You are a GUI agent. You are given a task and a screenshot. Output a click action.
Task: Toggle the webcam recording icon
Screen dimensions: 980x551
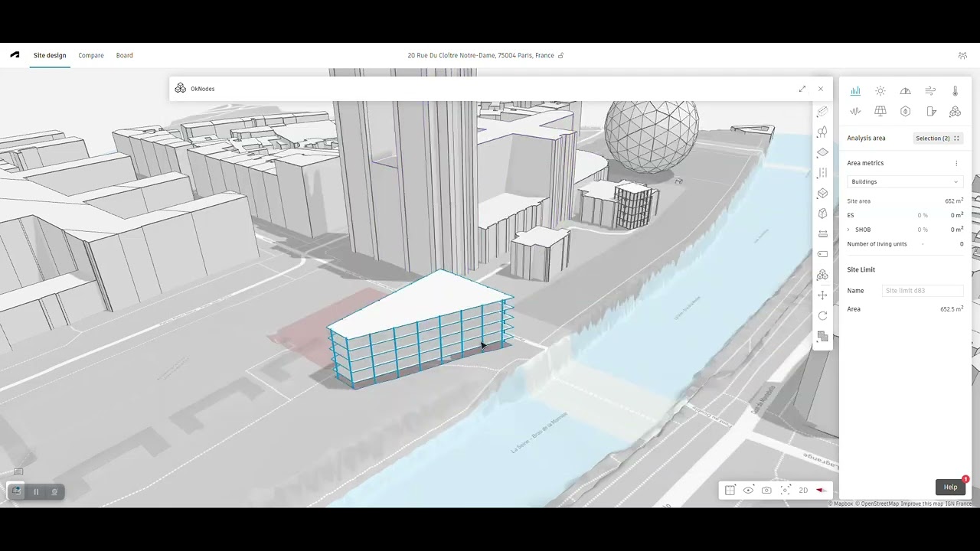click(x=54, y=492)
